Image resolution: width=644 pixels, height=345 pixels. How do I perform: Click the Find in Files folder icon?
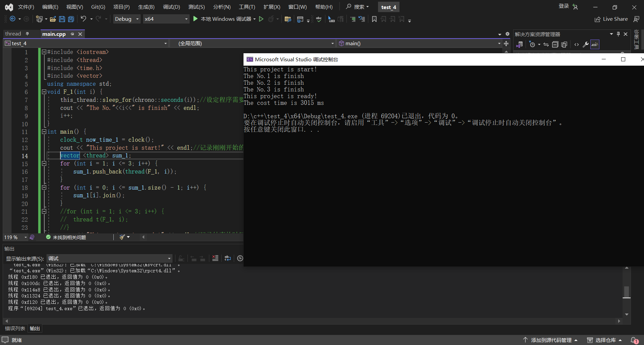point(287,19)
